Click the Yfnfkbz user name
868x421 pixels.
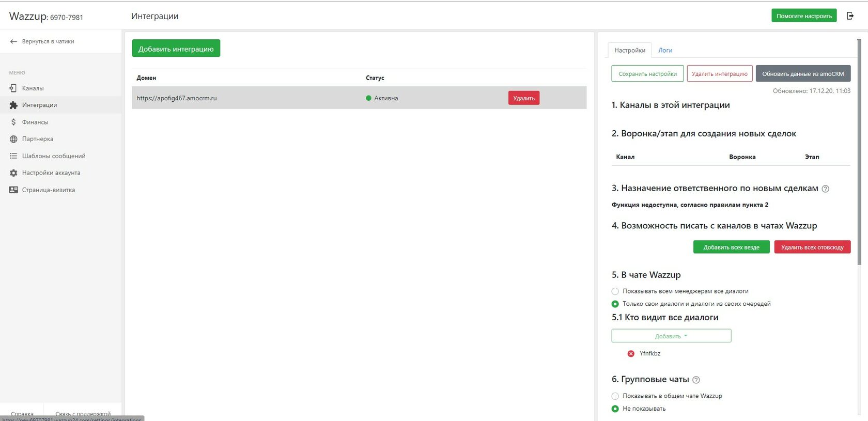tap(650, 354)
